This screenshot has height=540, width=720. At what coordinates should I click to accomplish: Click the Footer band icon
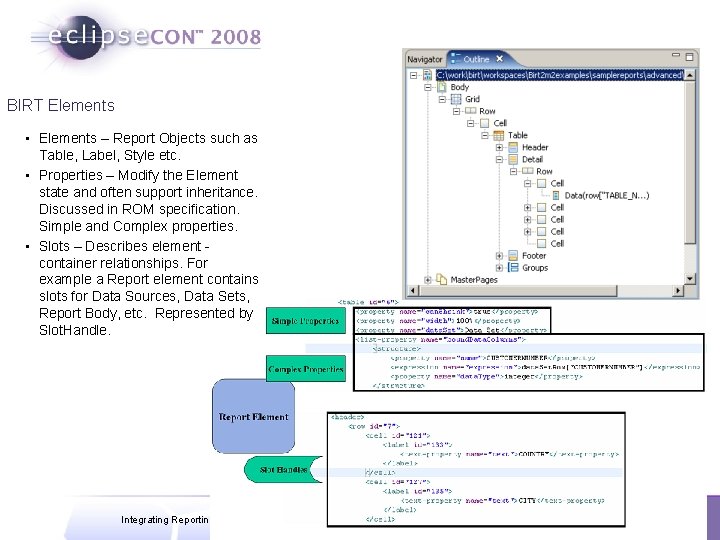(513, 255)
